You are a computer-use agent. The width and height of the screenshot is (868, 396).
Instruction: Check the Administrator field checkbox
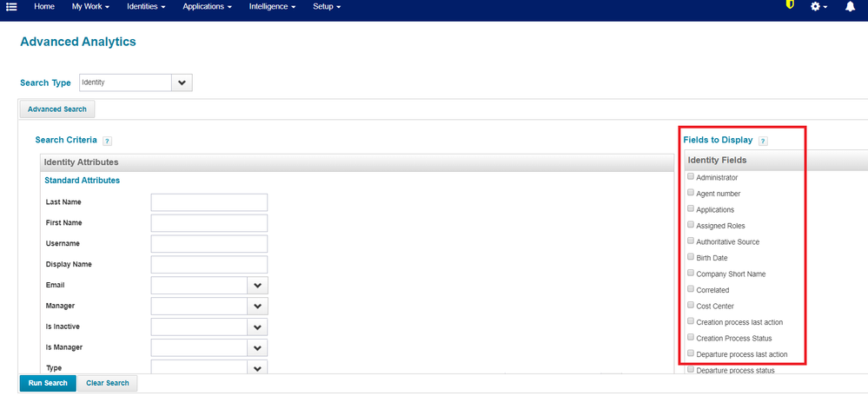point(691,176)
